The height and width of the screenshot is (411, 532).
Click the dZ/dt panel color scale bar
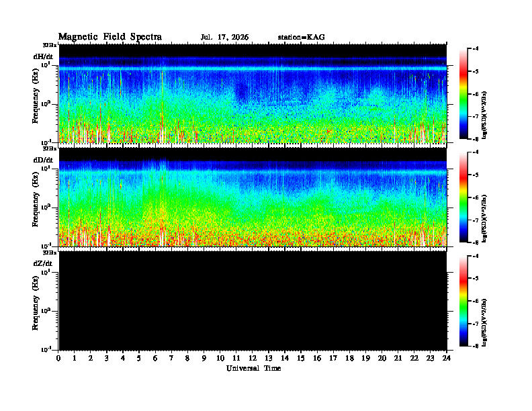point(463,301)
